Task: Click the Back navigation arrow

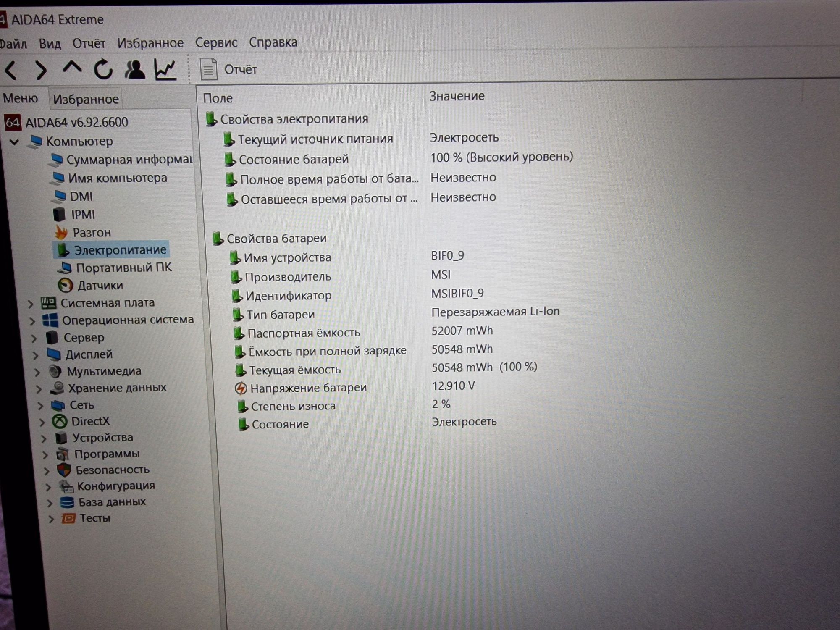Action: [x=12, y=70]
